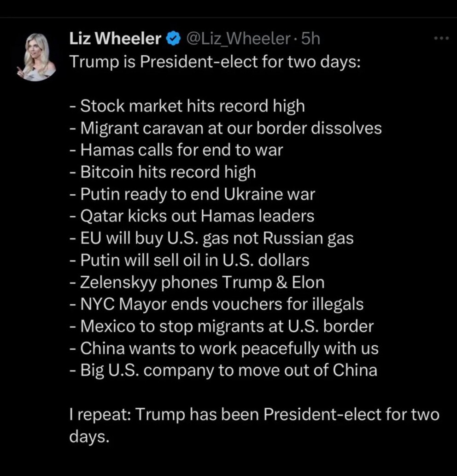This screenshot has width=457, height=476.
Task: Click the 'Bitcoin hits record high' line
Action: 163,172
